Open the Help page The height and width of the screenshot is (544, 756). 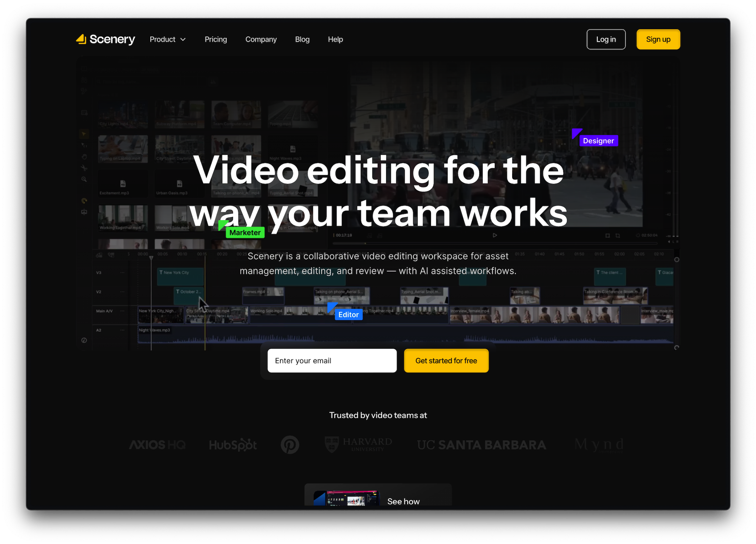point(335,39)
